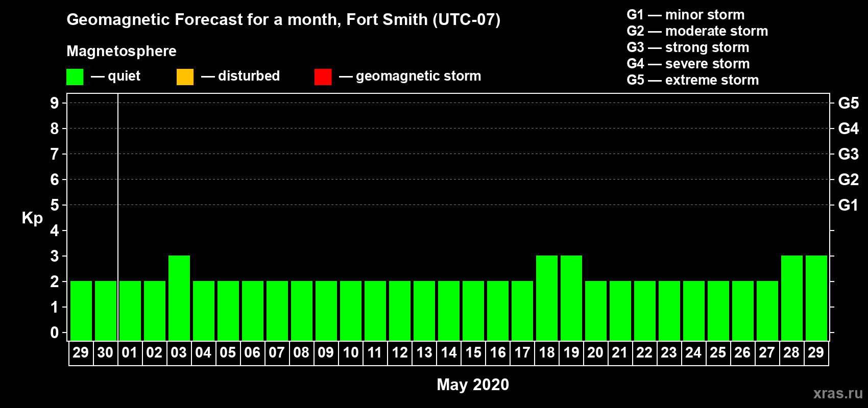Click the G3 label on right axis
This screenshot has height=408, width=868.
pos(848,154)
